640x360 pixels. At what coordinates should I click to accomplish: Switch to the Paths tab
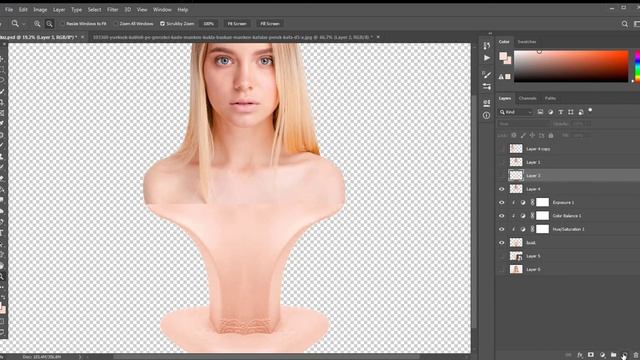(550, 98)
